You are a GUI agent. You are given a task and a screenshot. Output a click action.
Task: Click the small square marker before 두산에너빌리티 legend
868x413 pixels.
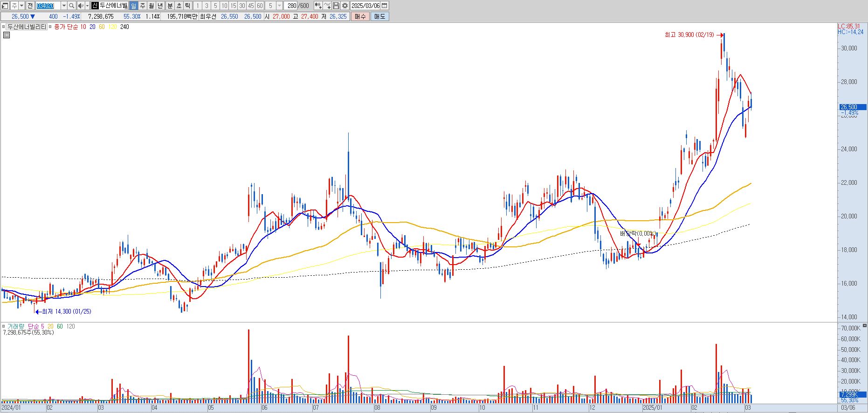3,27
